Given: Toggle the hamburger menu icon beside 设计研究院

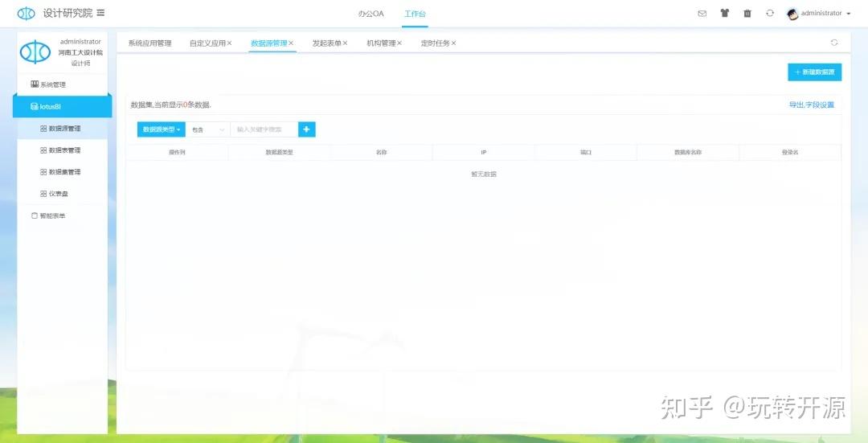Looking at the screenshot, I should click(100, 13).
